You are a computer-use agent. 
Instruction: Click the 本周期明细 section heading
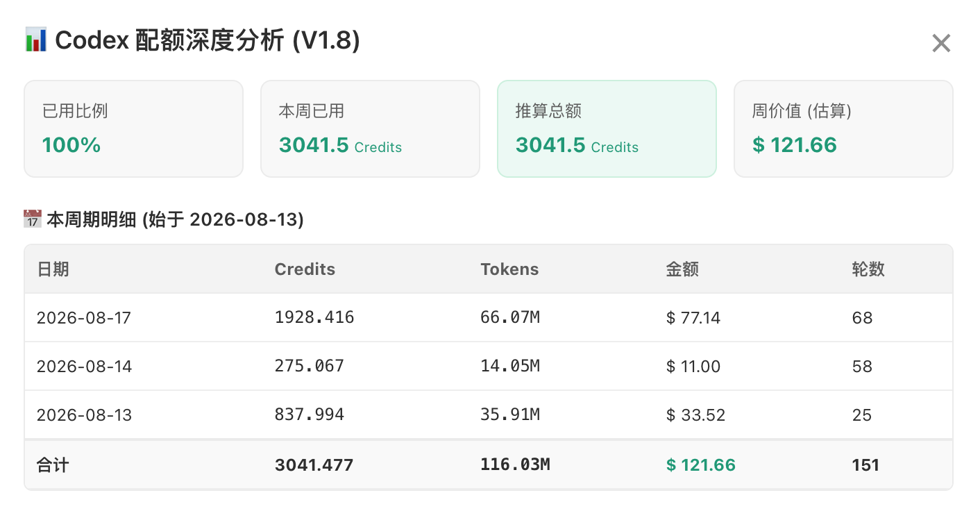175,220
